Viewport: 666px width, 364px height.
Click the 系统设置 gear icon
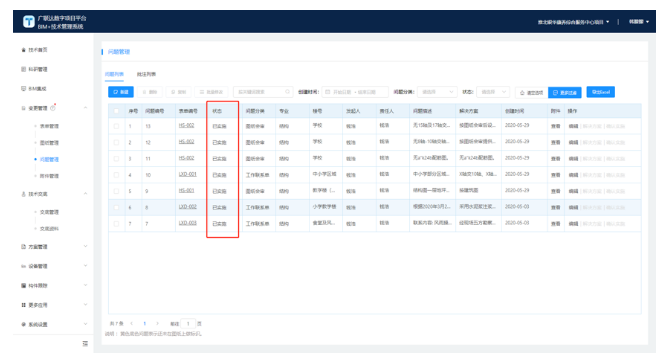pos(23,324)
